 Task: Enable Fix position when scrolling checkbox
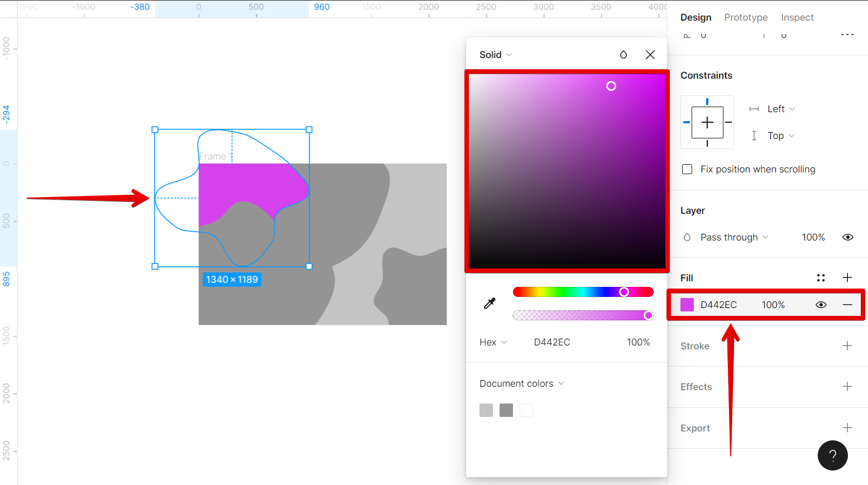(x=687, y=169)
